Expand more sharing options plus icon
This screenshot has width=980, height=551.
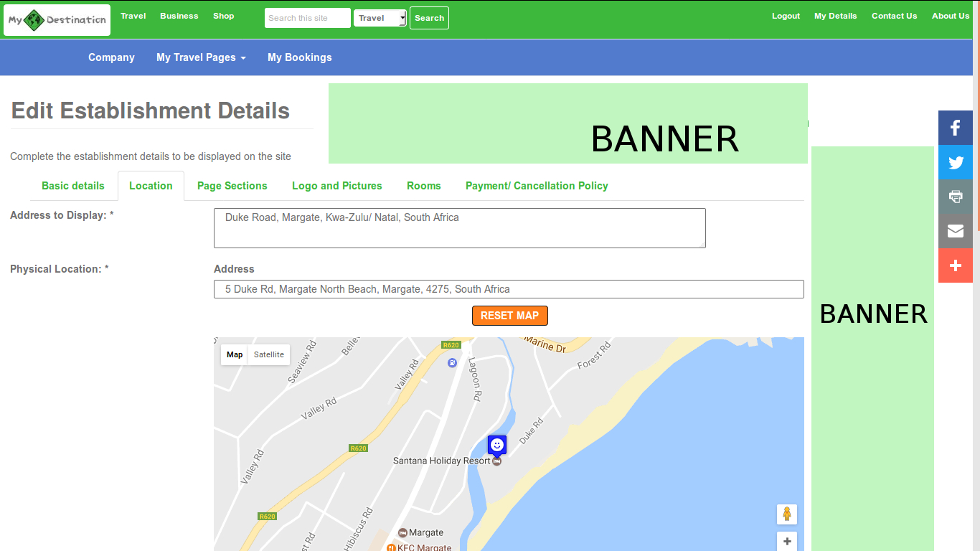(955, 265)
